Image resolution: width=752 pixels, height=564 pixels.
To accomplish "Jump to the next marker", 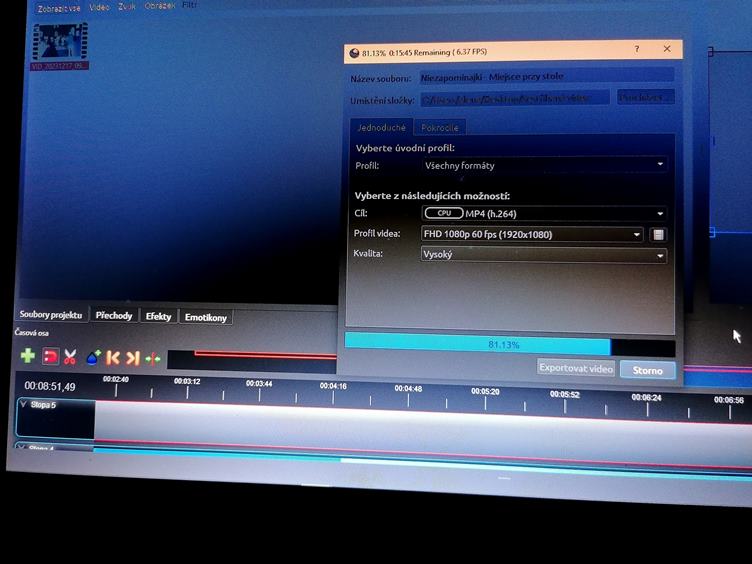I will (x=133, y=358).
